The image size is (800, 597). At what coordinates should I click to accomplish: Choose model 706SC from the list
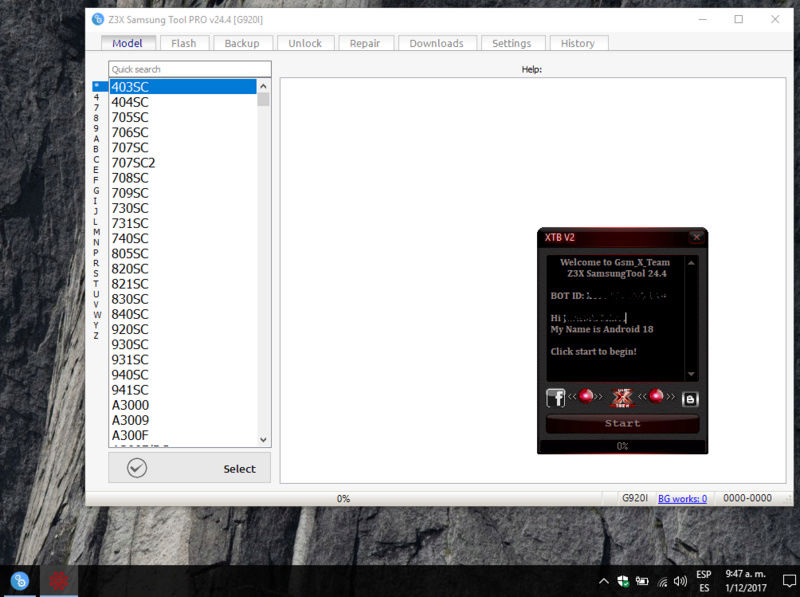pos(183,133)
